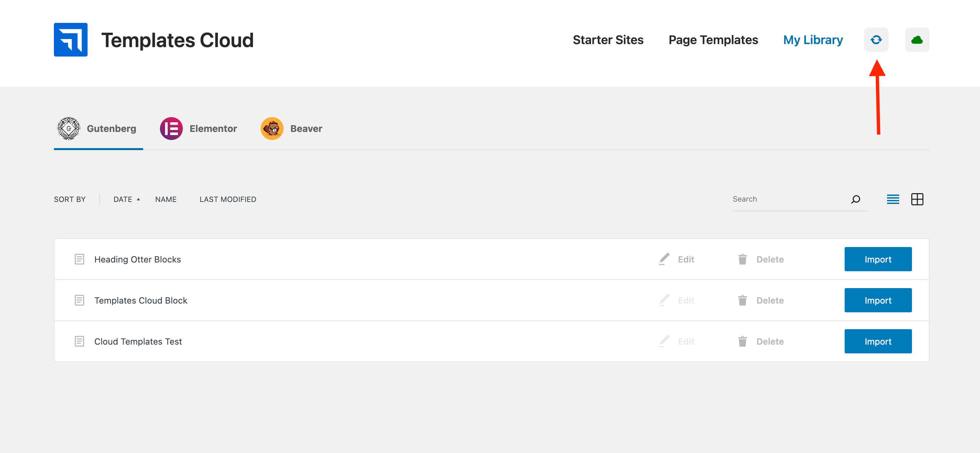Click trash icon for Heading Otter Blocks
This screenshot has width=980, height=453.
742,259
